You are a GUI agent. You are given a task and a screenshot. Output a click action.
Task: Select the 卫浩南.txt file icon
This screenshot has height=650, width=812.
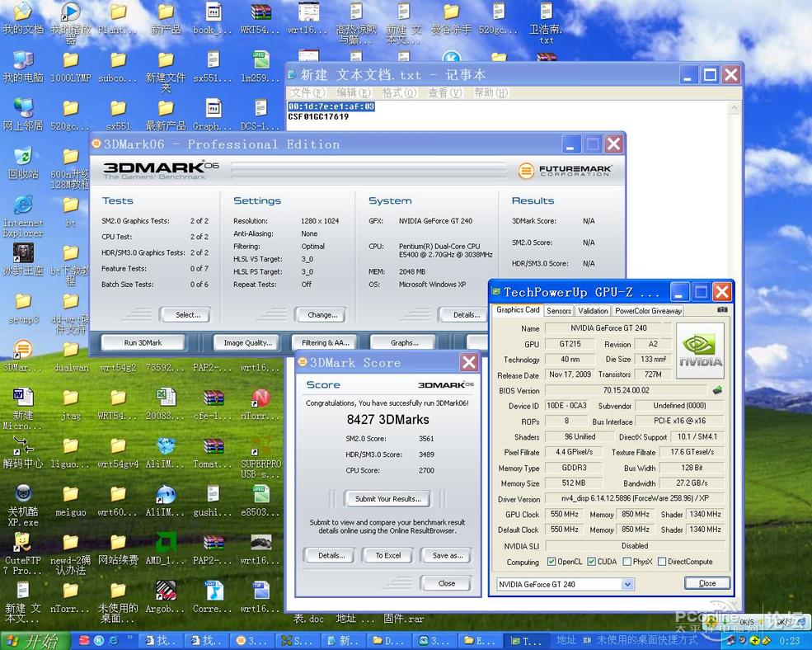[546, 23]
